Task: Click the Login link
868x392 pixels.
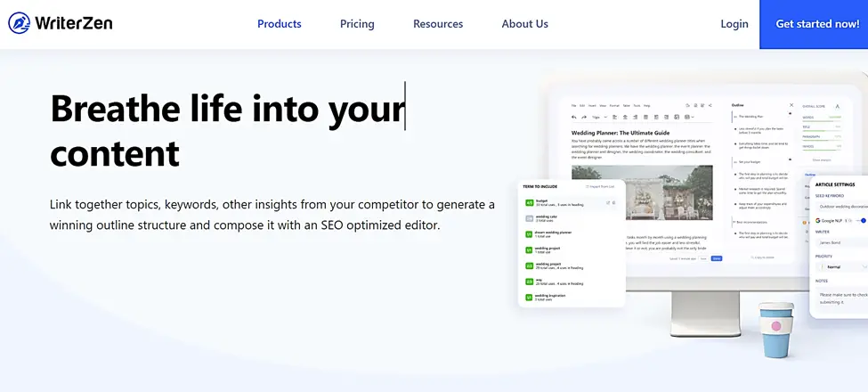Action: tap(734, 24)
